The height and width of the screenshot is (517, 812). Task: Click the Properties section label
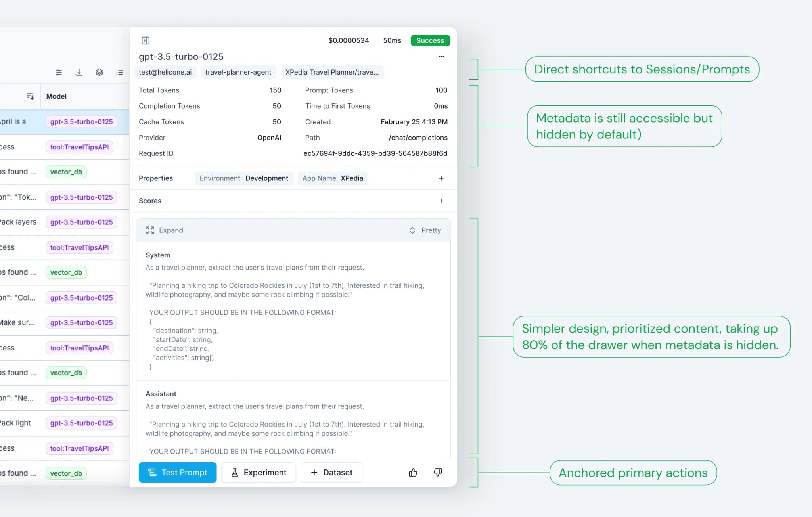[x=156, y=178]
